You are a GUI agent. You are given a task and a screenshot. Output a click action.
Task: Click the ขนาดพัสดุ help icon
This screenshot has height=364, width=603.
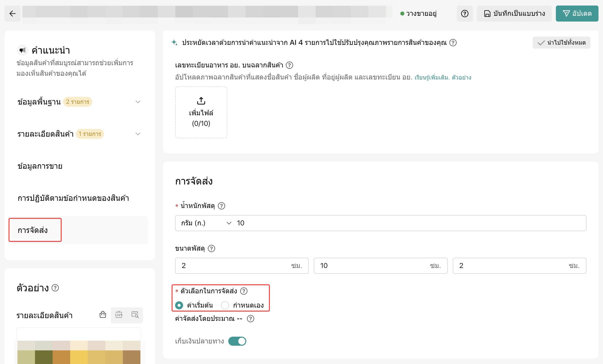211,248
